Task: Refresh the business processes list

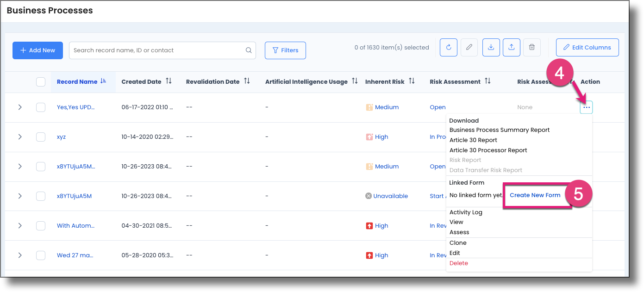Action: pos(448,47)
